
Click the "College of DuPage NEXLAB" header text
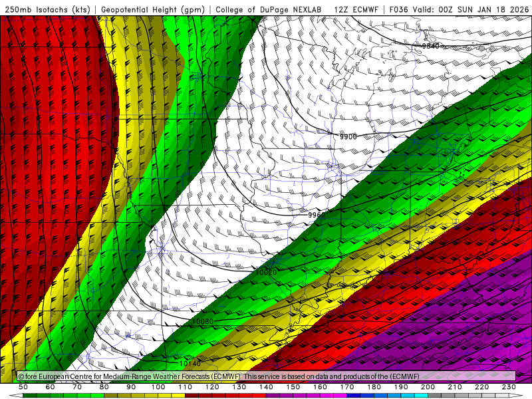pos(269,9)
